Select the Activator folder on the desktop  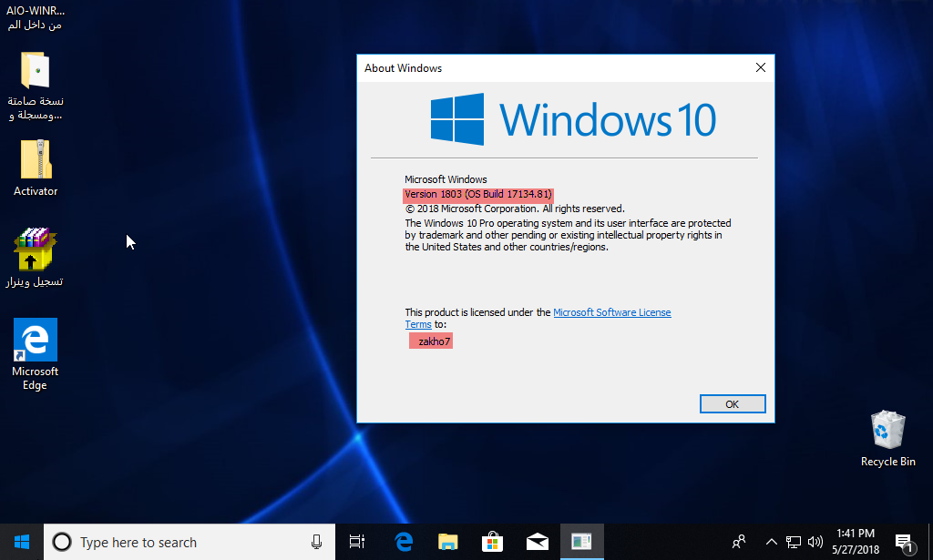point(36,168)
